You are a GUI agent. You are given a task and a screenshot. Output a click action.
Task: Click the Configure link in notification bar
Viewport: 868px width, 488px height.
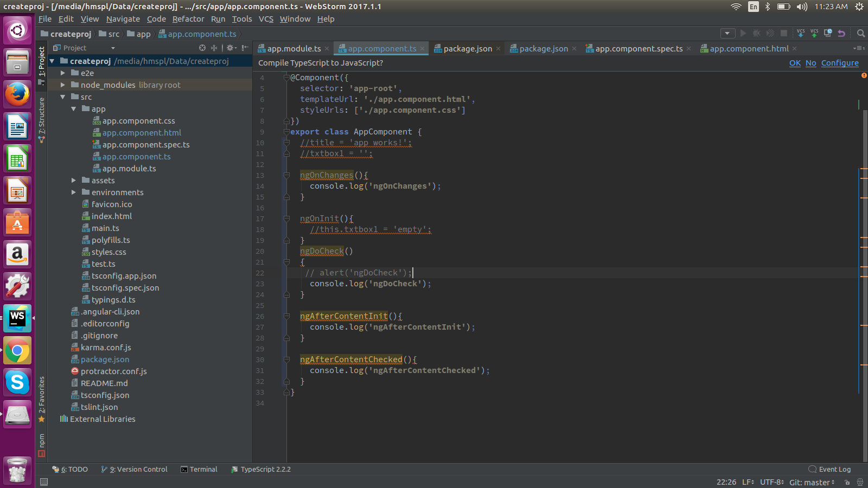coord(840,63)
